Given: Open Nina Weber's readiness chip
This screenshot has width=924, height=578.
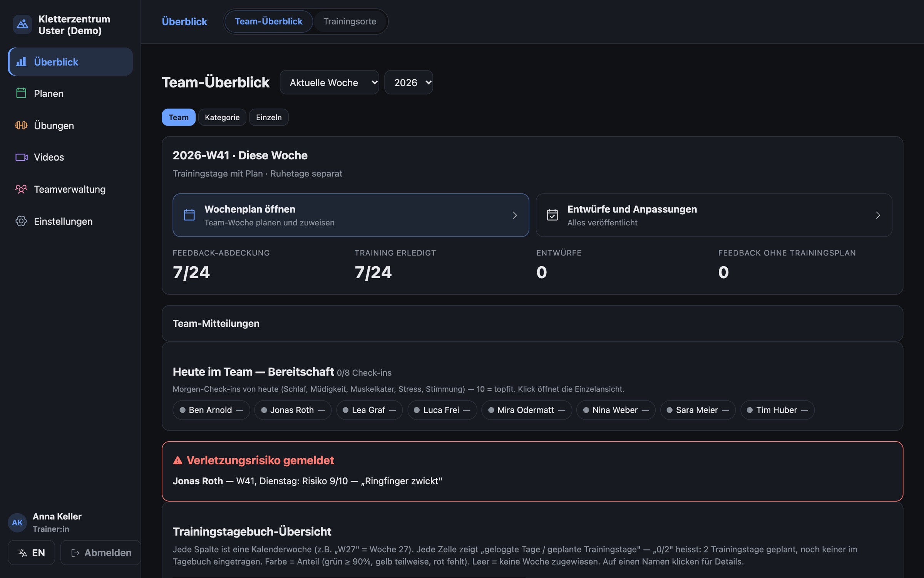Looking at the screenshot, I should pos(616,410).
